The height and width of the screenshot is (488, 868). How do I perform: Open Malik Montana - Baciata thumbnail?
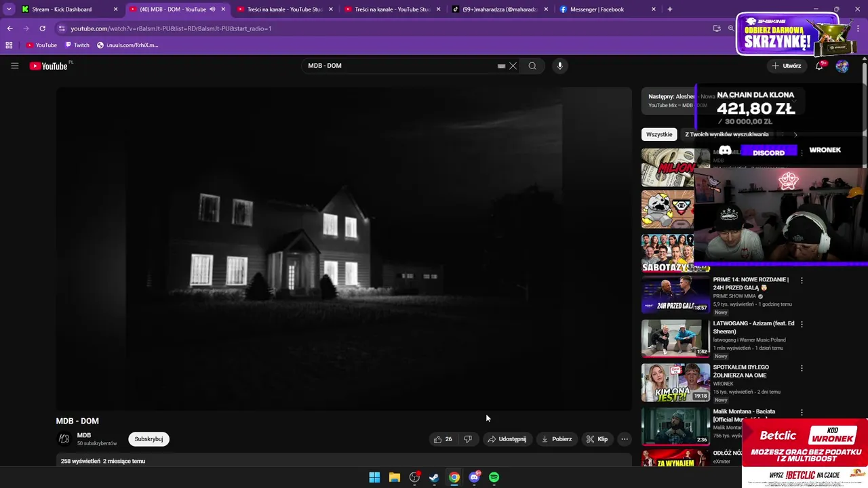click(675, 426)
